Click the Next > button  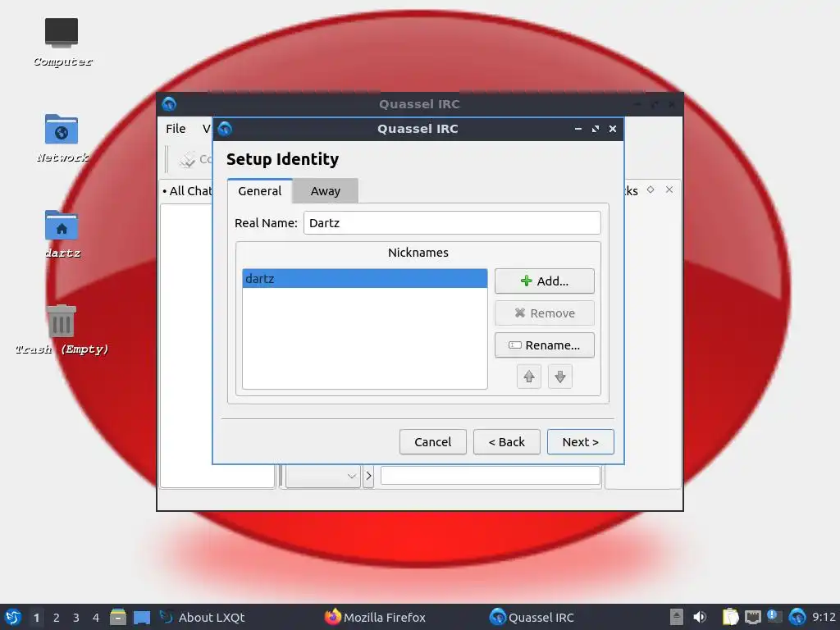pyautogui.click(x=580, y=442)
